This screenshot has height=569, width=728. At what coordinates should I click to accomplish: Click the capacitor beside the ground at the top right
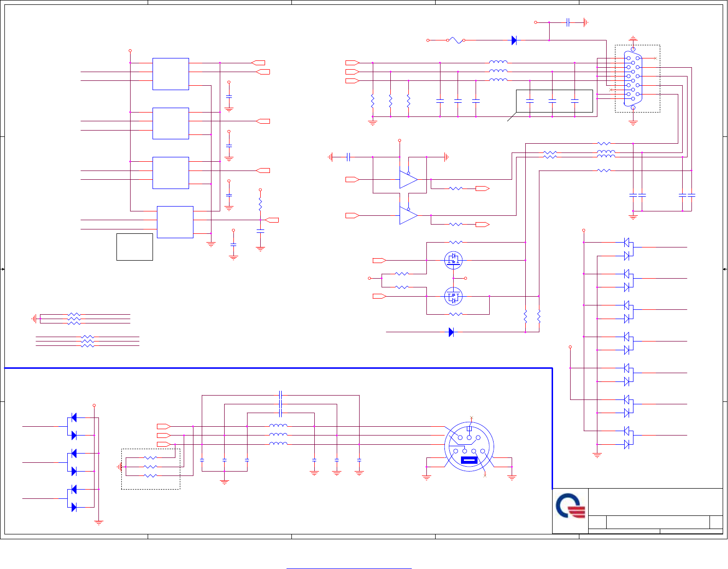point(568,22)
